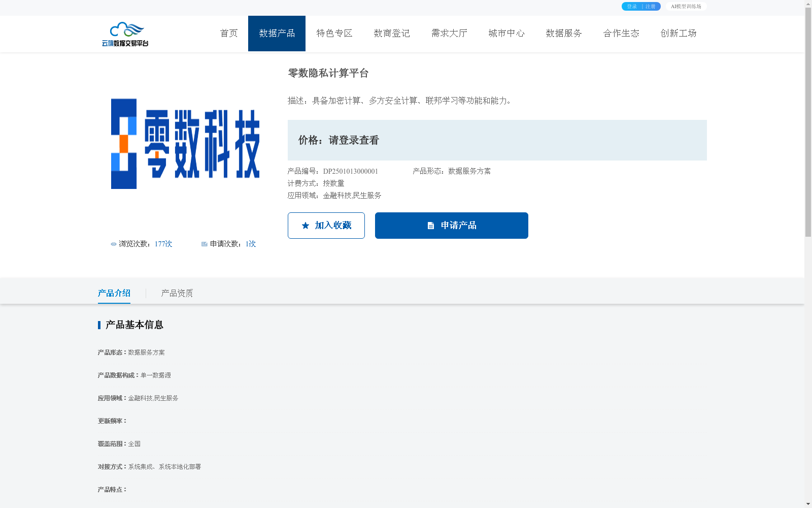
Task: Click the 价格：请登录查看 box
Action: click(497, 140)
